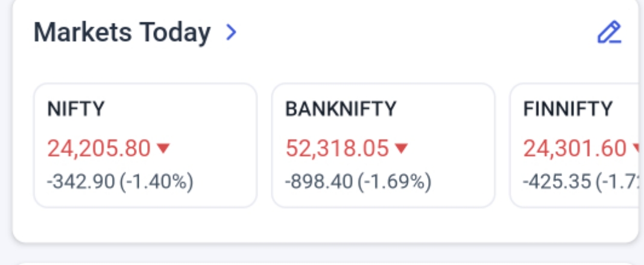Select FINNIFTY price 24,301.60
644x265 pixels.
[575, 148]
